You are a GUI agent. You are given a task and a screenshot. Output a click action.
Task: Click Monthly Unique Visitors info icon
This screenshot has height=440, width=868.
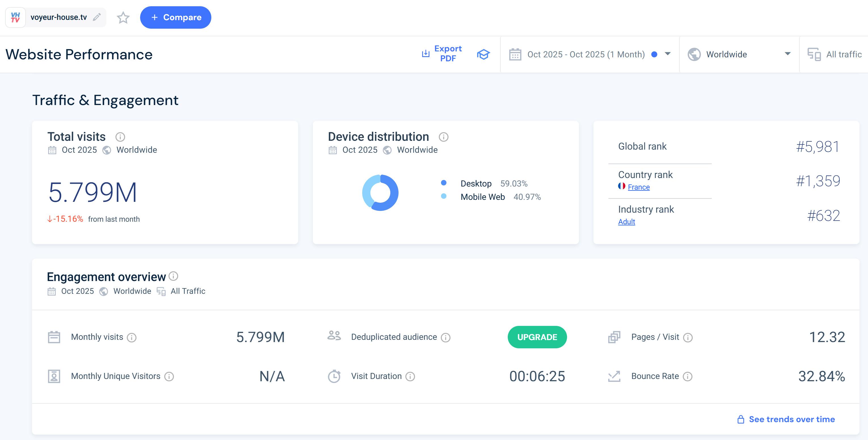[x=169, y=376]
